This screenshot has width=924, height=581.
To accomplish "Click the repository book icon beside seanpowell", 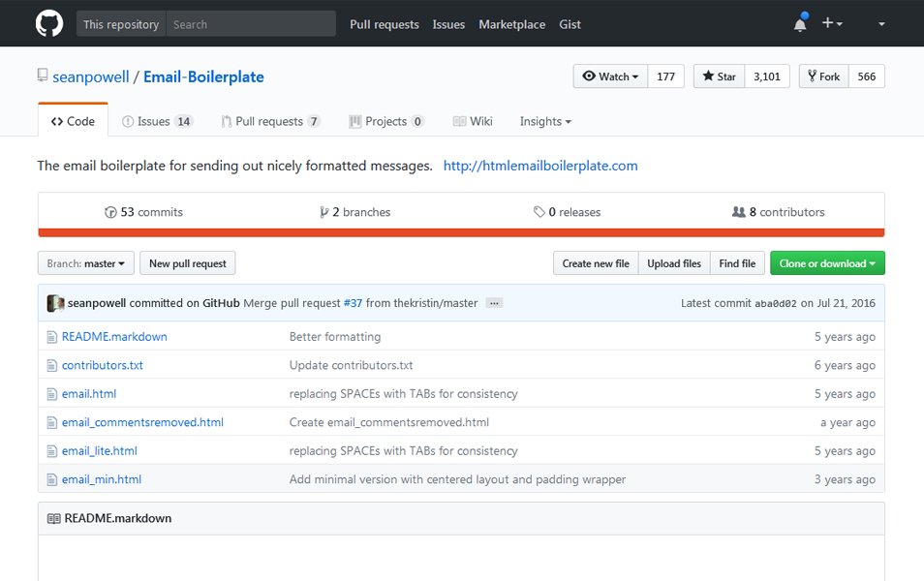I will (43, 76).
